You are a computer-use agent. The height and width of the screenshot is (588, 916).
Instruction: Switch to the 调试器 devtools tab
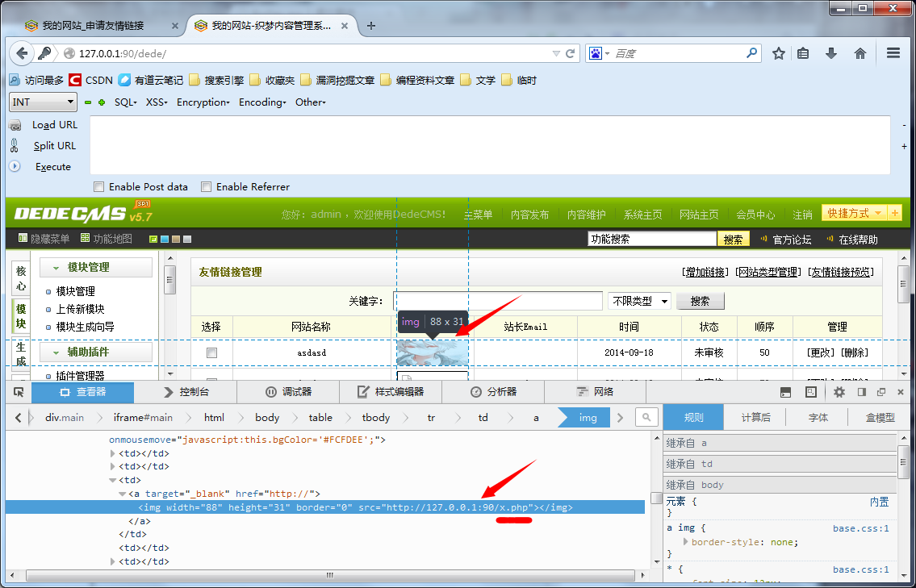click(x=288, y=392)
